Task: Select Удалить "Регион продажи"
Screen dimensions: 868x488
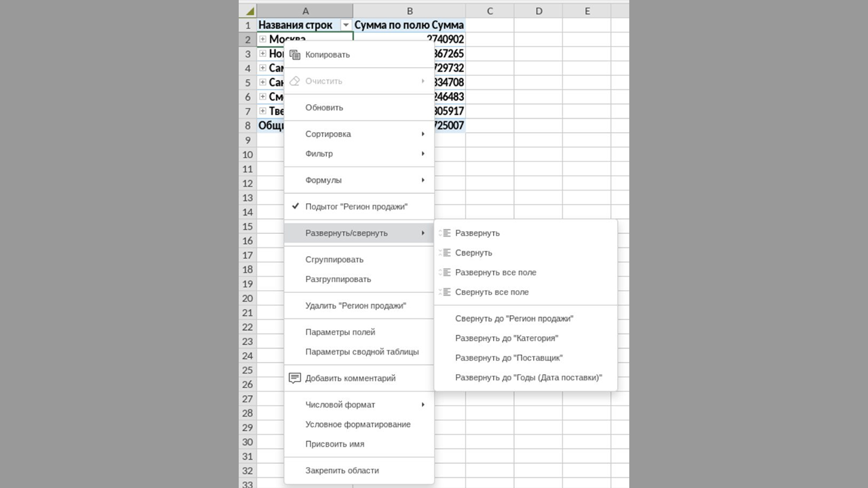Action: point(359,306)
